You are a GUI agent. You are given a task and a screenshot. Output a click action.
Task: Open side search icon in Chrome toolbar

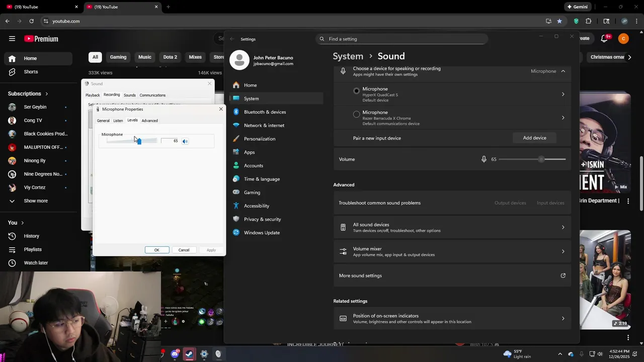click(x=606, y=21)
